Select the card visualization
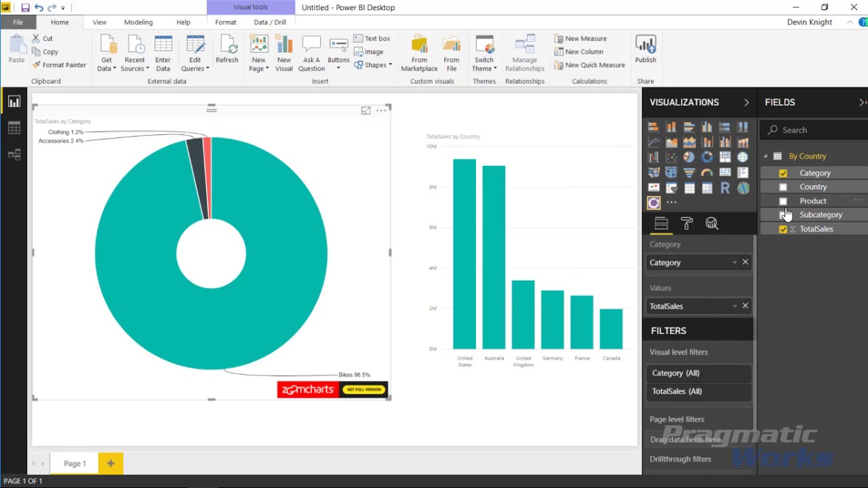The image size is (868, 488). pyautogui.click(x=725, y=172)
